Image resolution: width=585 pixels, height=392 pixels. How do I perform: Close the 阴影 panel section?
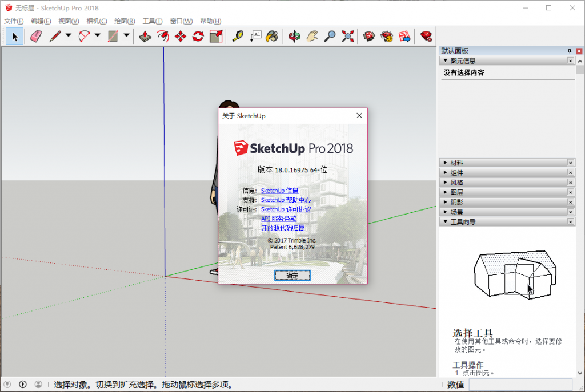tap(570, 202)
